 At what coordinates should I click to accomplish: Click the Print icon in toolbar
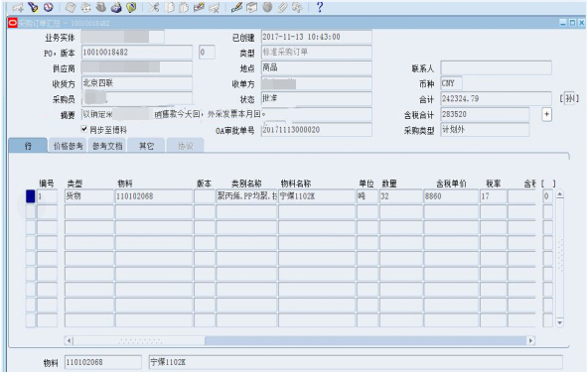coord(116,7)
